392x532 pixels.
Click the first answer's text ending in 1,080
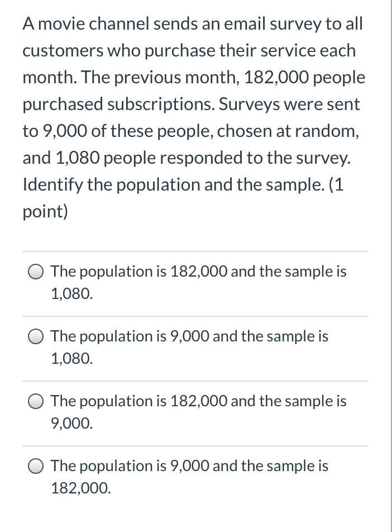[198, 272]
